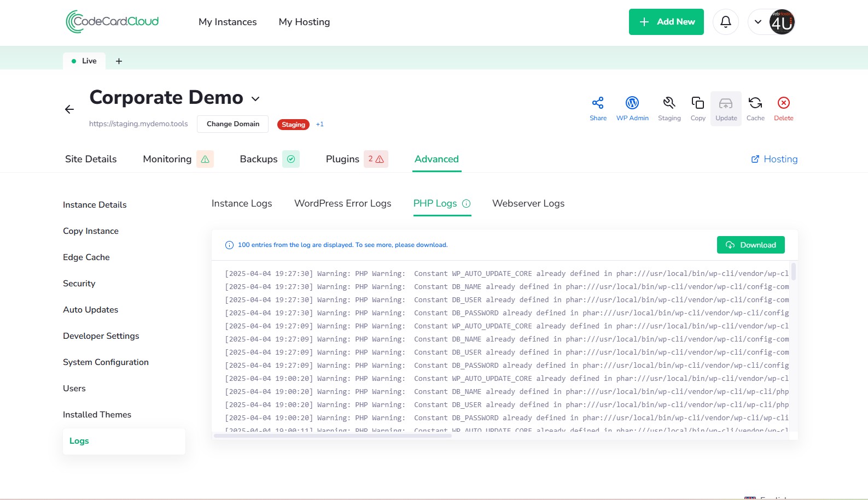Image resolution: width=868 pixels, height=500 pixels.
Task: Expand the Corporate Demo site dropdown
Action: coord(255,99)
